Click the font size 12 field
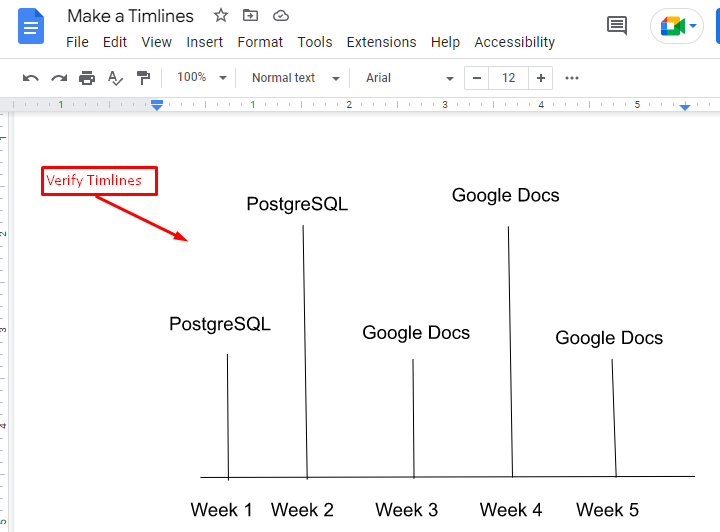 click(x=508, y=78)
